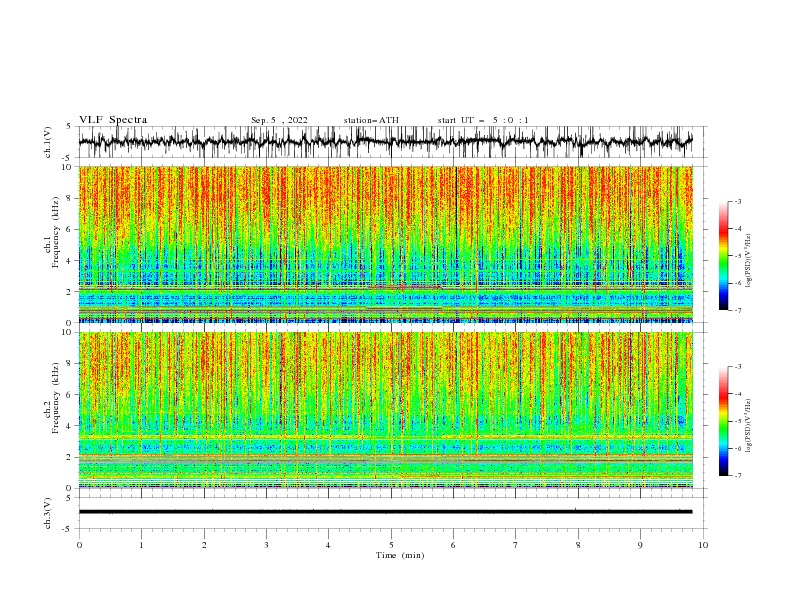Image resolution: width=792 pixels, height=612 pixels.
Task: Click the "-3" label on ch.1 colorbar
Action: coord(737,201)
